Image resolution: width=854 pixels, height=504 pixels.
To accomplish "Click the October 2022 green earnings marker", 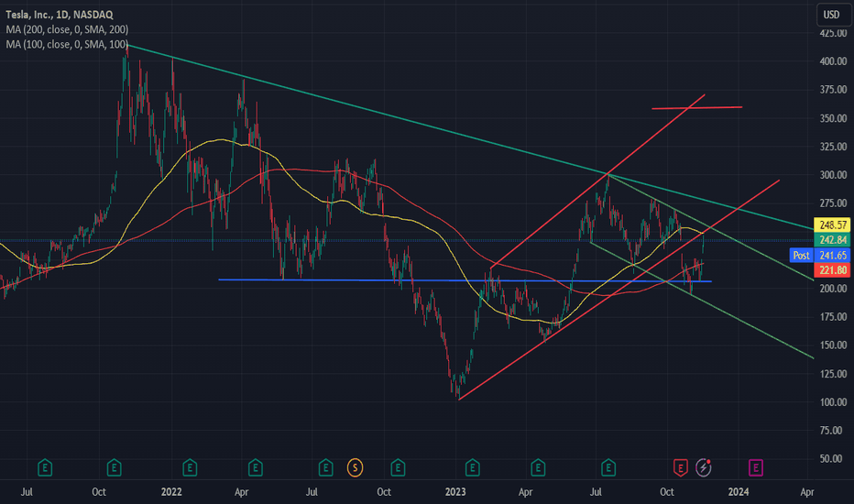I will (398, 467).
